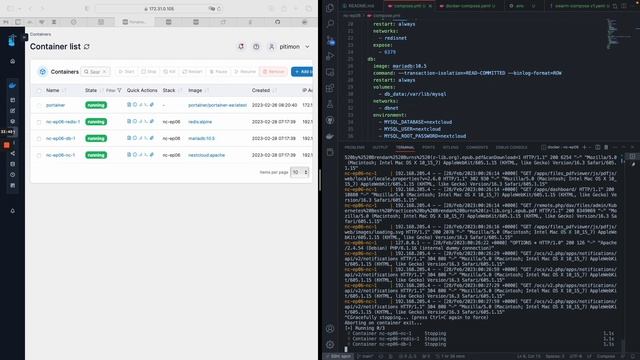Click Restart button in containers toolbar
This screenshot has height=360, width=640.
point(192,71)
